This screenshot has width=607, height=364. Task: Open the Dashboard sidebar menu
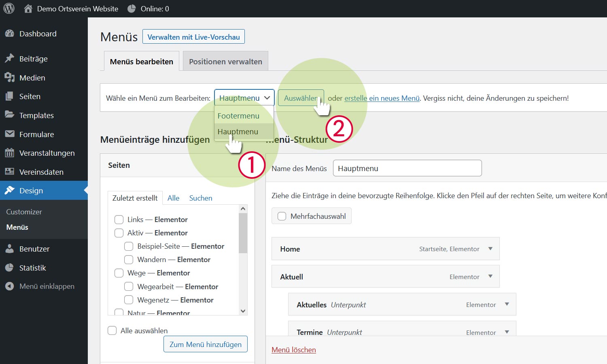click(44, 34)
